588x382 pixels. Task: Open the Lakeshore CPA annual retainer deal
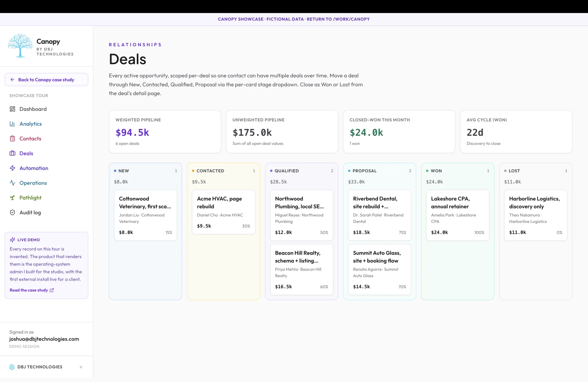458,215
